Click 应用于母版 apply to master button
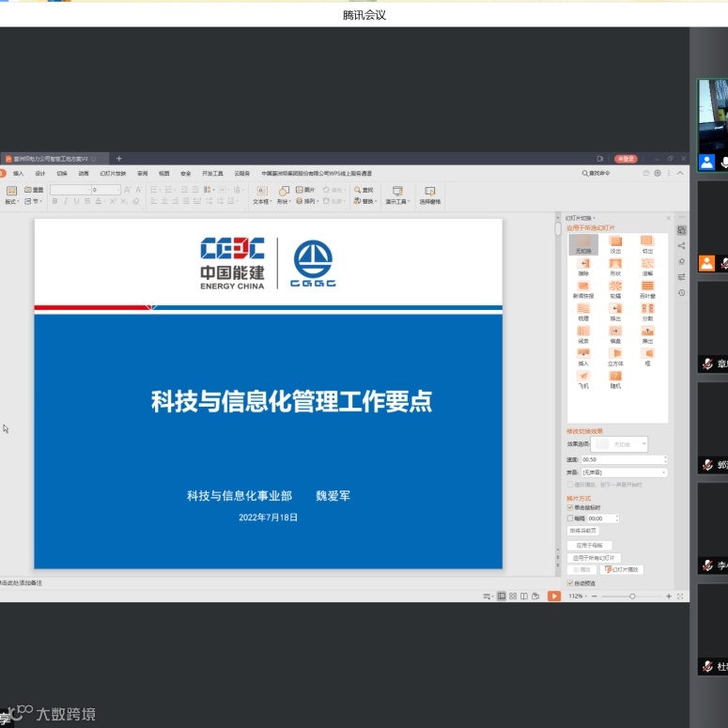Viewport: 728px width, 728px height. pyautogui.click(x=589, y=545)
